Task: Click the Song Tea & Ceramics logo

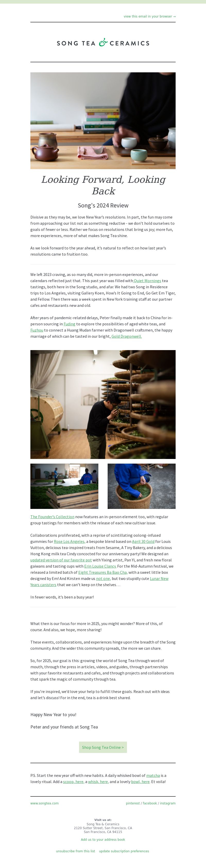Action: [x=103, y=42]
